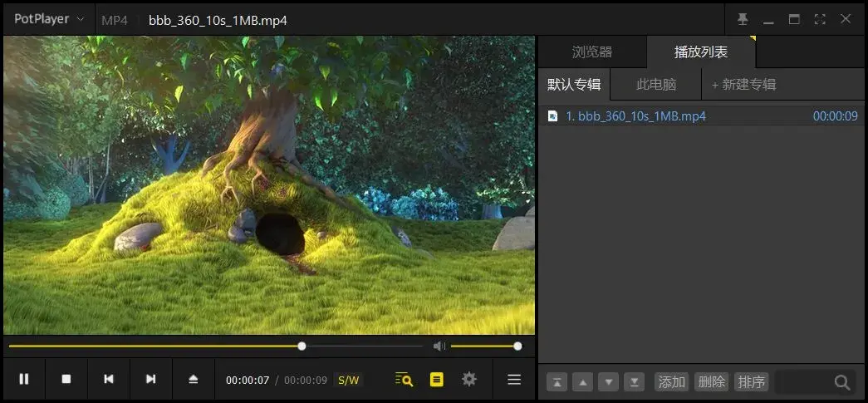868x403 pixels.
Task: Click the title bbb_360_10s_1MB.mp4 in the title bar
Action: pos(218,21)
